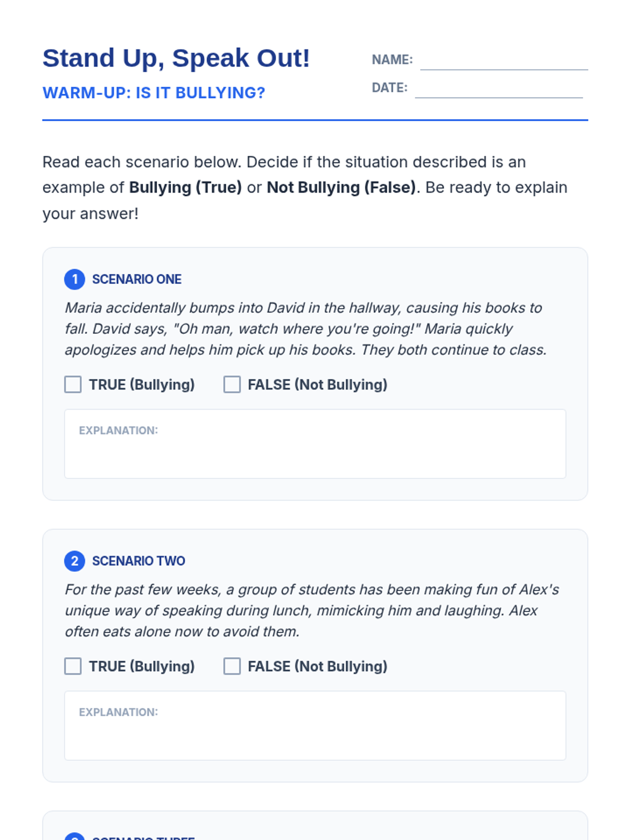Click the blue number 2 badge
630x840 pixels.
tap(75, 561)
